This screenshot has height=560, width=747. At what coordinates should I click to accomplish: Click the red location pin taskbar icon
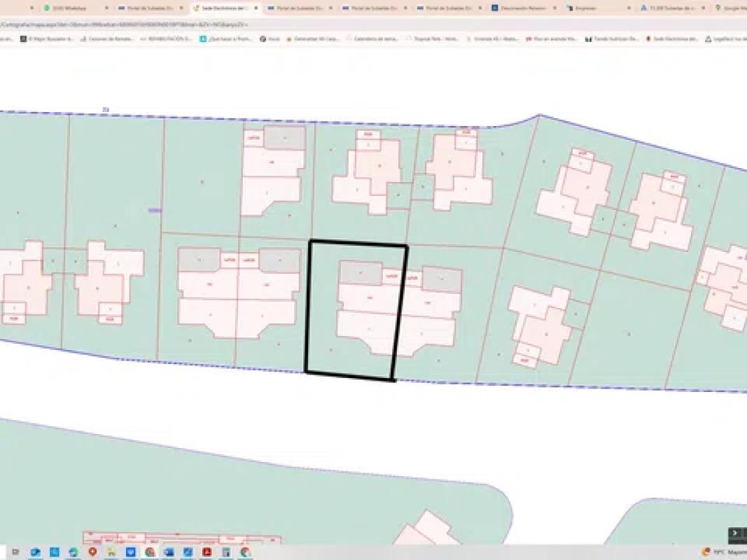pos(92,552)
